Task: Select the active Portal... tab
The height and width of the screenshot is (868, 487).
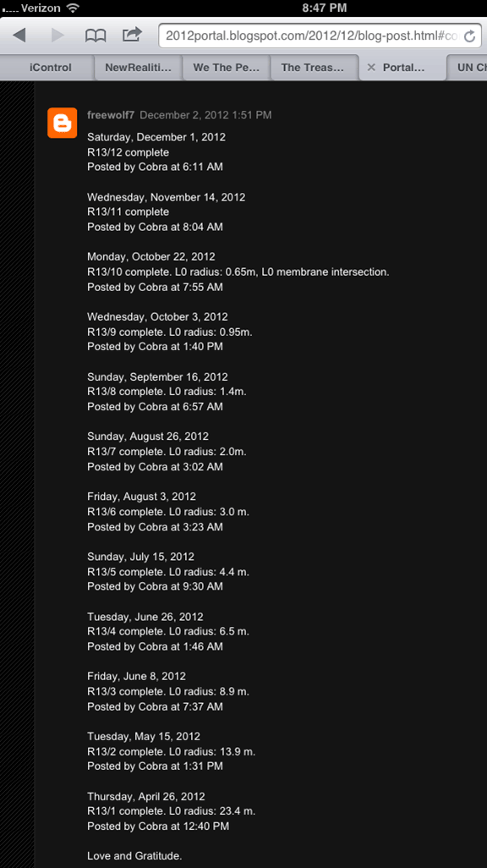Action: [x=403, y=68]
